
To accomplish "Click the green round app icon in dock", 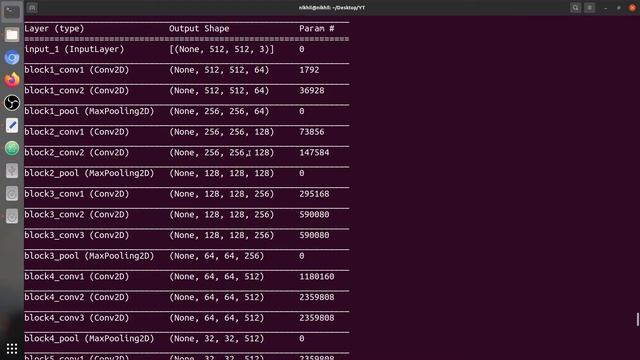I will [x=12, y=148].
